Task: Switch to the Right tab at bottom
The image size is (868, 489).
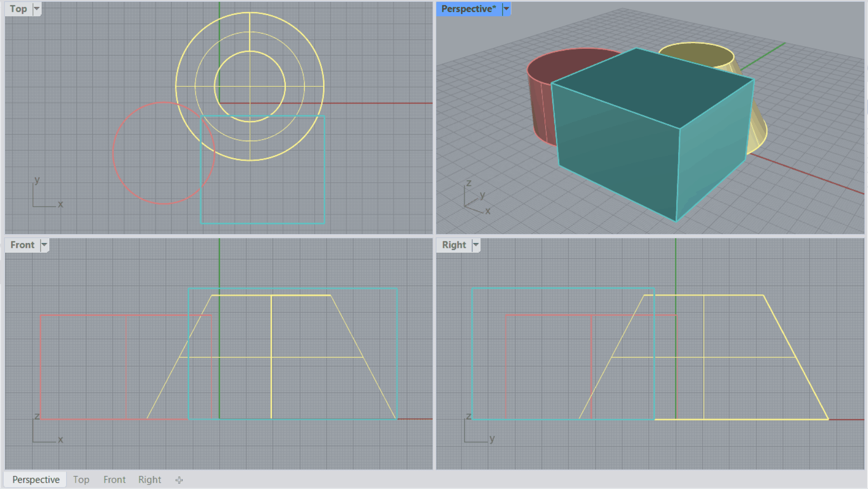Action: [150, 480]
